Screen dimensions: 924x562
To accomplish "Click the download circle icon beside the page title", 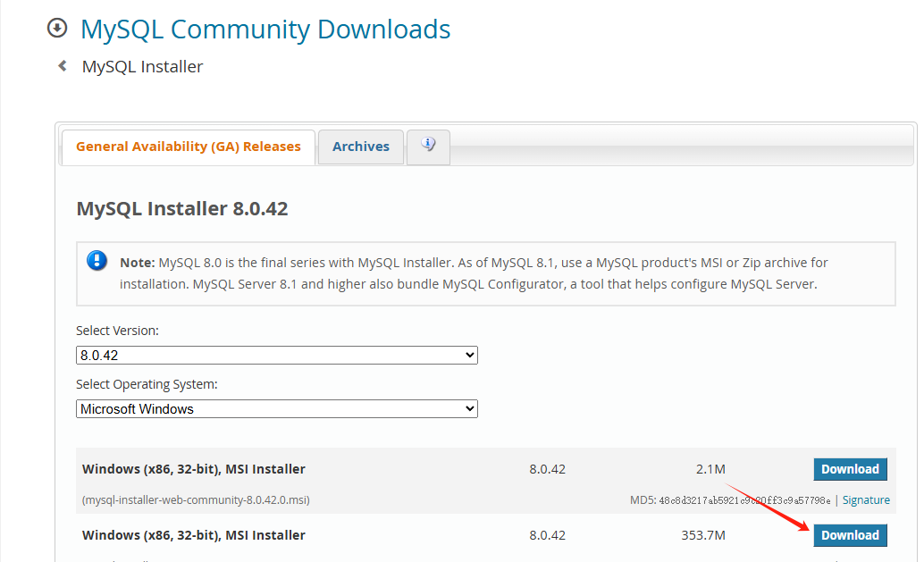I will point(57,28).
